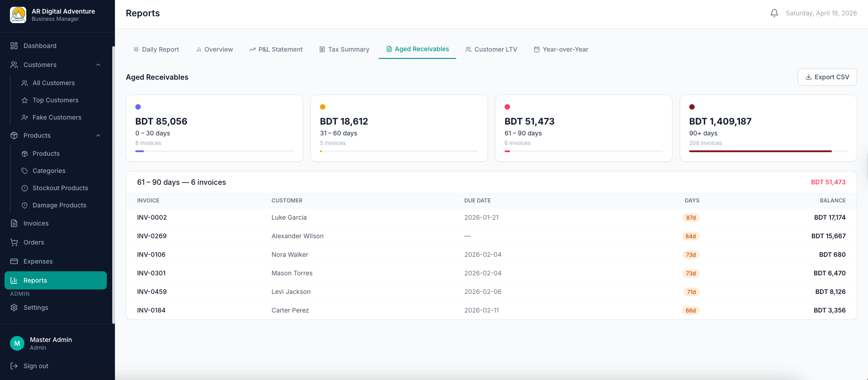Open Settings via the gear icon
Viewport: 868px width, 380px height.
point(14,308)
